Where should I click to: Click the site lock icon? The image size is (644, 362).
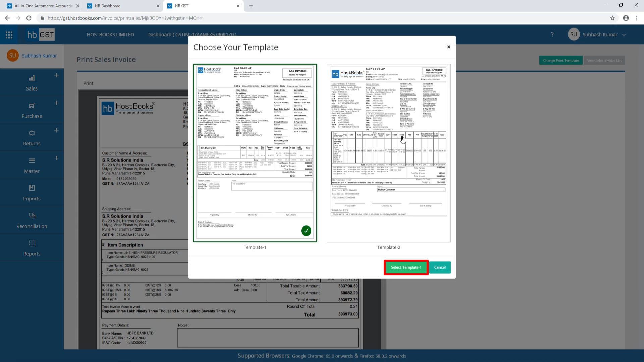(42, 18)
